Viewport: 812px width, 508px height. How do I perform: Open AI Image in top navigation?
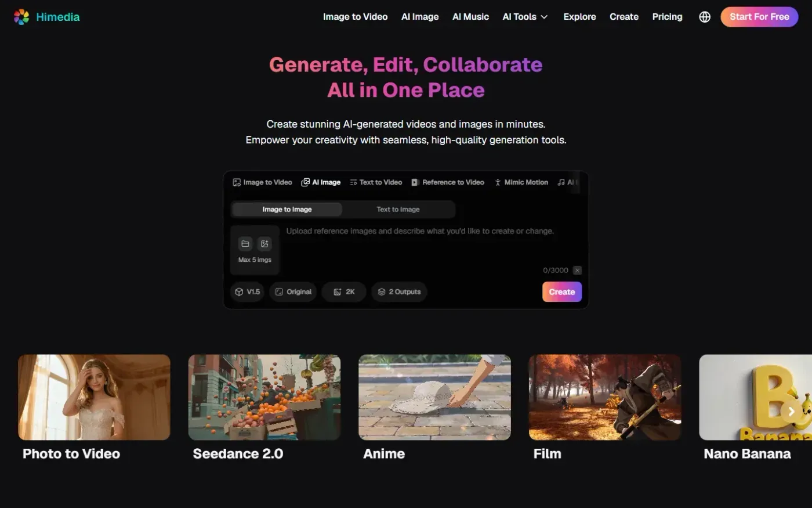(x=420, y=17)
